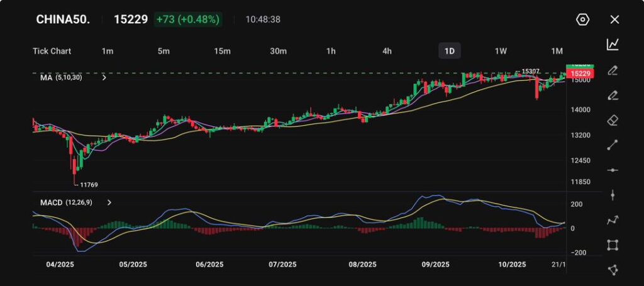The height and width of the screenshot is (286, 644).
Task: Open the line chart indicators icon
Action: (x=613, y=44)
